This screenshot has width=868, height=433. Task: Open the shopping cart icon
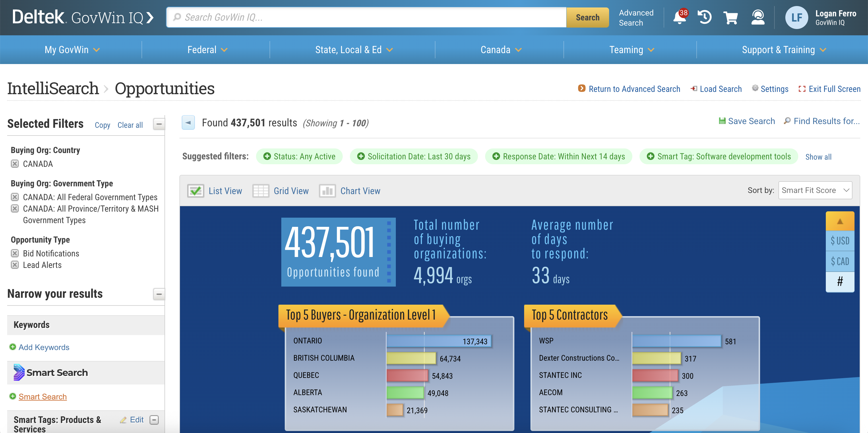click(x=731, y=17)
